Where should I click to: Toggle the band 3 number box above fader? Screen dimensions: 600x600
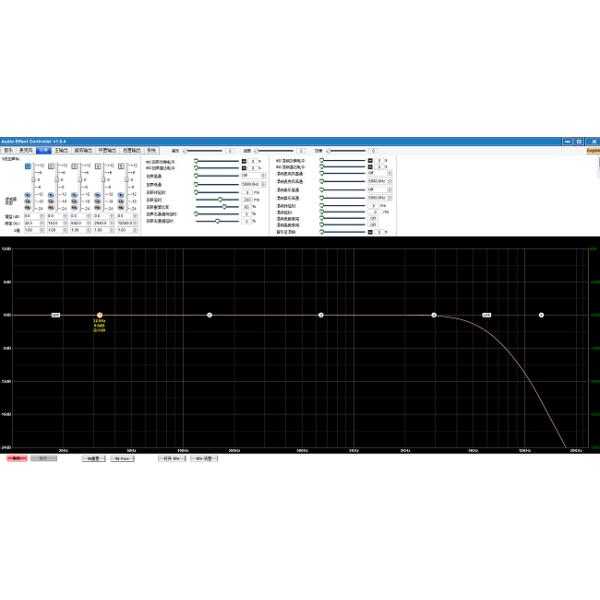(x=74, y=166)
